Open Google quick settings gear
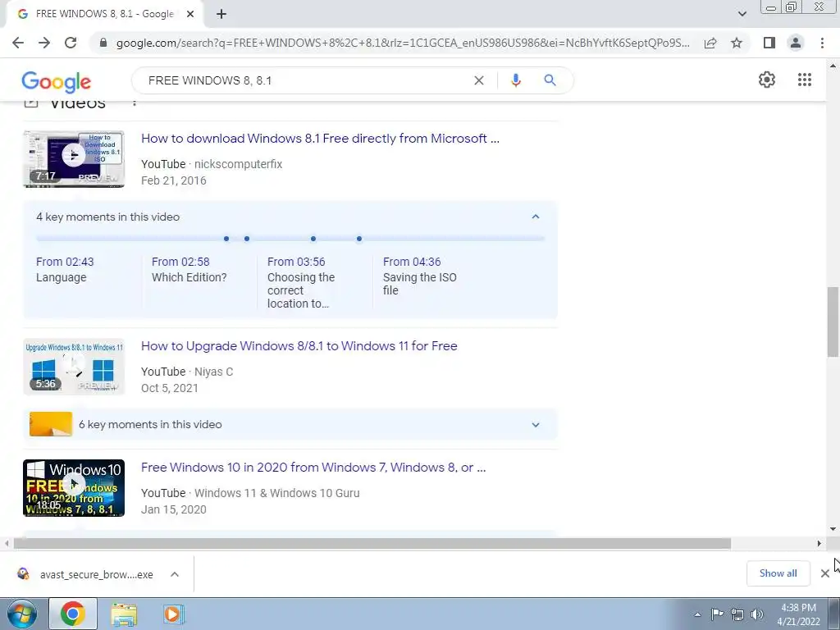This screenshot has height=630, width=840. (x=767, y=80)
